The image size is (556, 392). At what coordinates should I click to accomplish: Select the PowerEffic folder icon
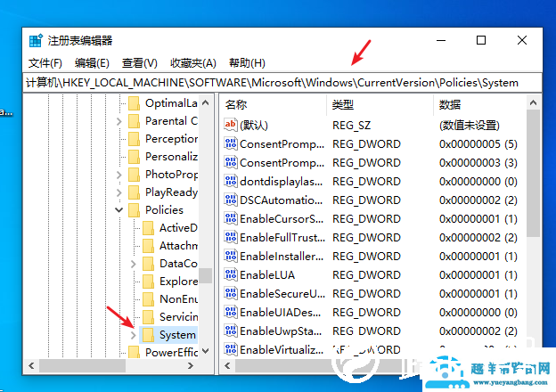[x=134, y=352]
